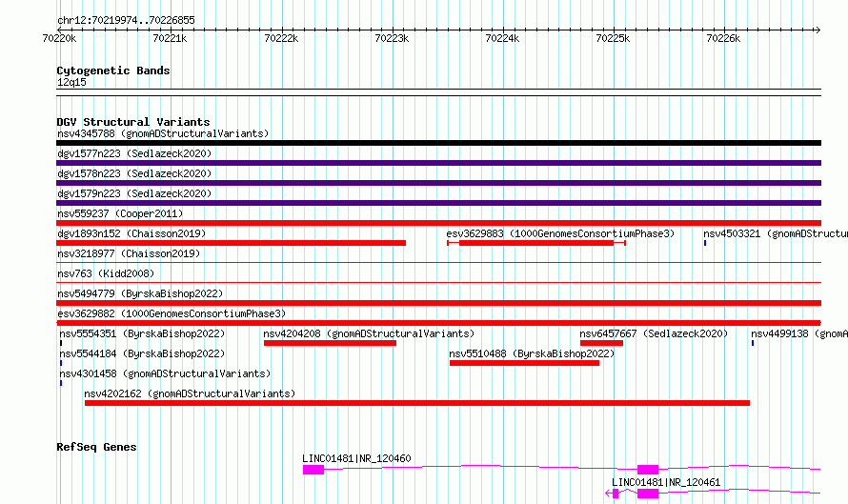Click the long red nsv4202162 bar

(x=417, y=403)
